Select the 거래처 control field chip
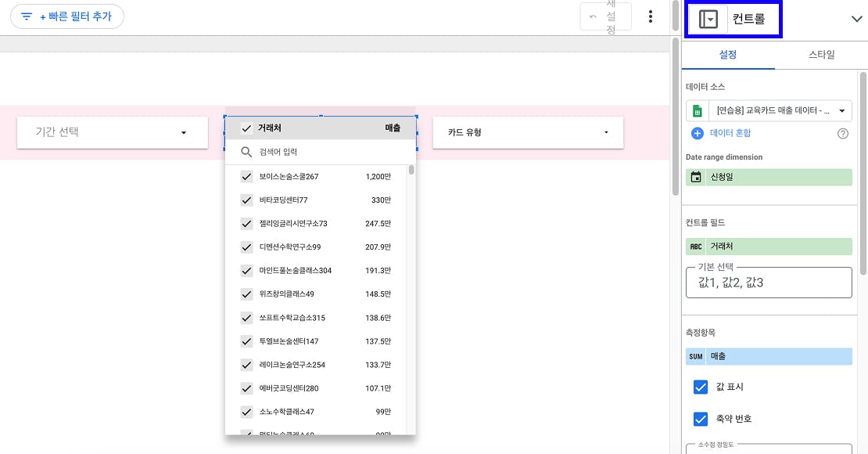The height and width of the screenshot is (454, 868). coord(769,247)
